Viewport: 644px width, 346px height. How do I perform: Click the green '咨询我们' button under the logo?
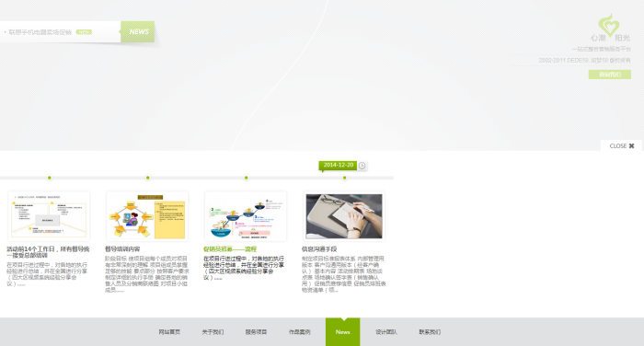point(609,75)
